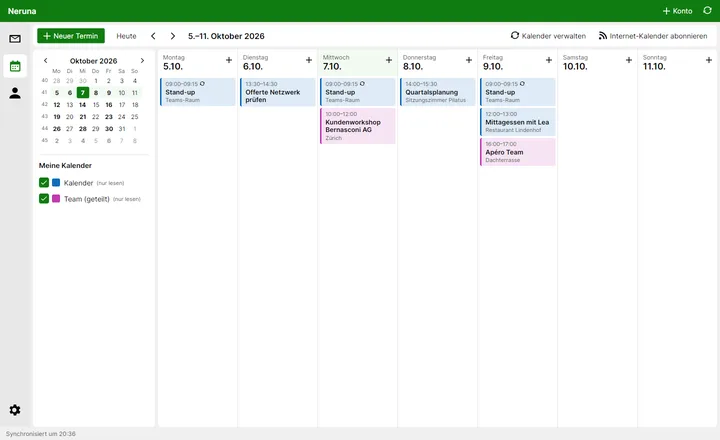720x440 pixels.
Task: Add event on Freitag 9.10. with plus
Action: [548, 60]
